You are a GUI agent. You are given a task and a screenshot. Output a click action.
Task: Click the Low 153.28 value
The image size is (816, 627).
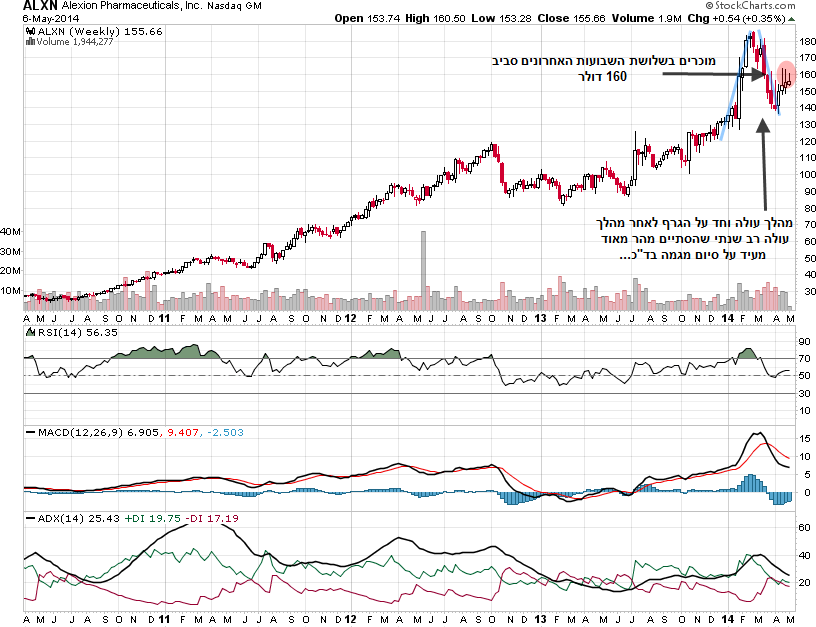pyautogui.click(x=501, y=18)
